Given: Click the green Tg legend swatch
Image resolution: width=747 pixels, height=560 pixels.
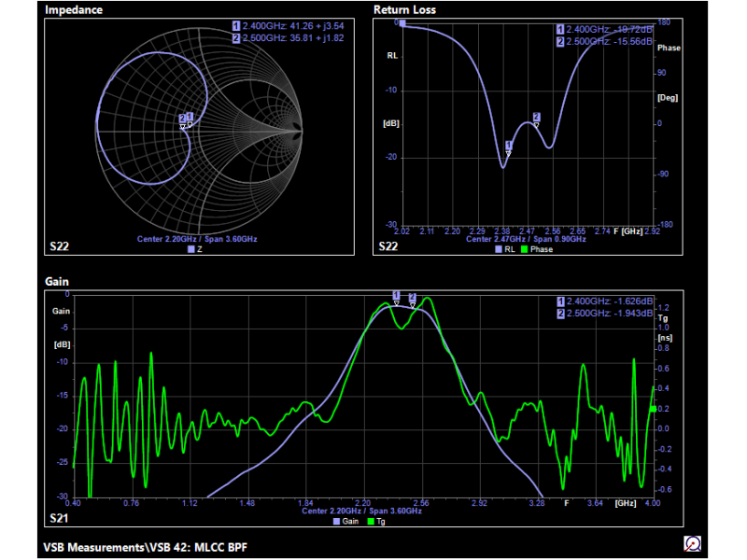Looking at the screenshot, I should (370, 522).
